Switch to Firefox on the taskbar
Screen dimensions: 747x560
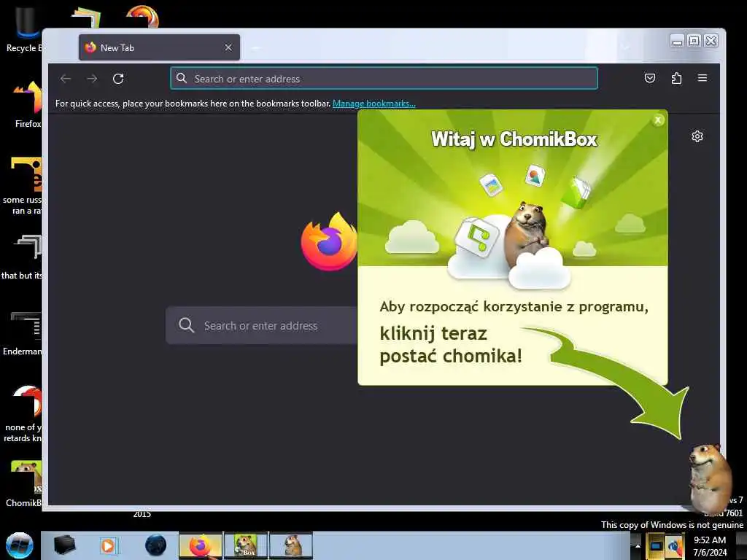click(201, 545)
